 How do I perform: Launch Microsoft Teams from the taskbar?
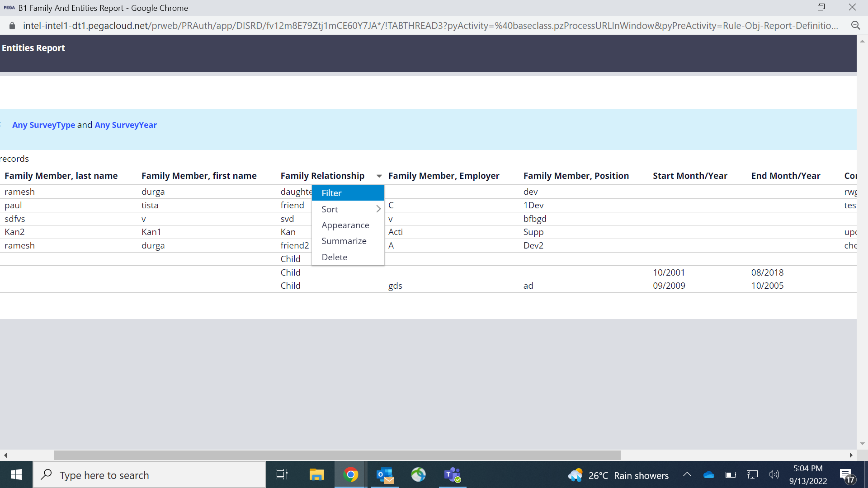[453, 474]
